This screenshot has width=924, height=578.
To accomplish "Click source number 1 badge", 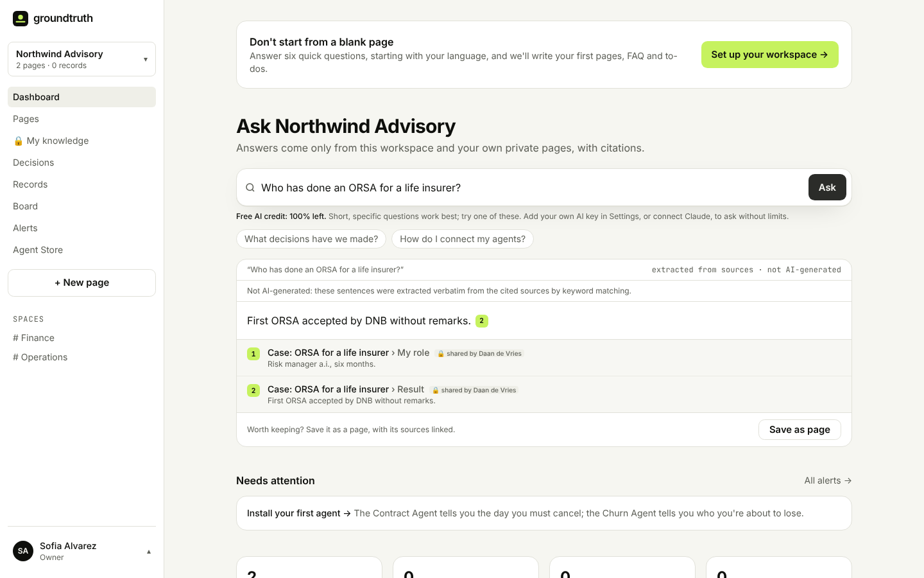I will point(253,354).
